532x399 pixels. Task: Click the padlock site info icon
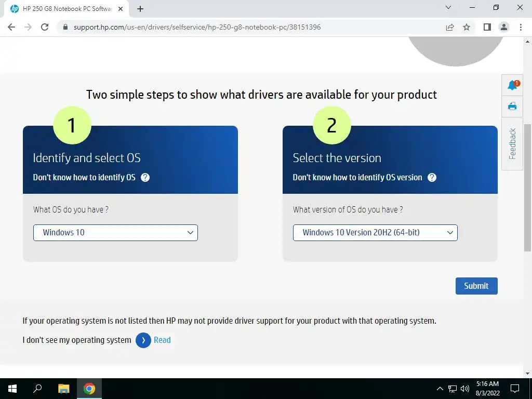point(65,27)
